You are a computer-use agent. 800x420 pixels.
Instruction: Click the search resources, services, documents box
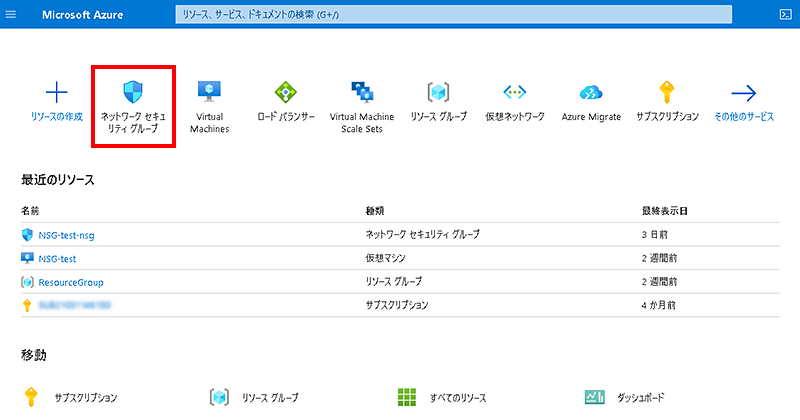[x=454, y=14]
